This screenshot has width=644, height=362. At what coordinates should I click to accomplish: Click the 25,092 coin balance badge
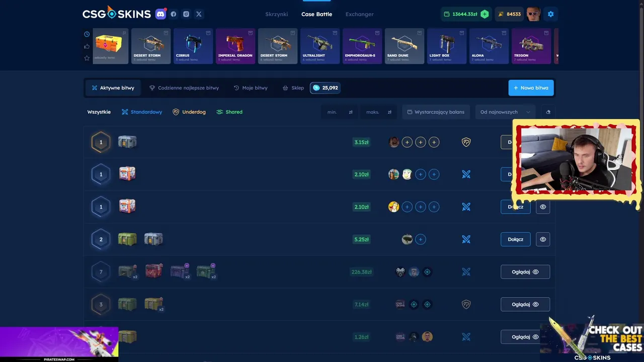pyautogui.click(x=325, y=87)
